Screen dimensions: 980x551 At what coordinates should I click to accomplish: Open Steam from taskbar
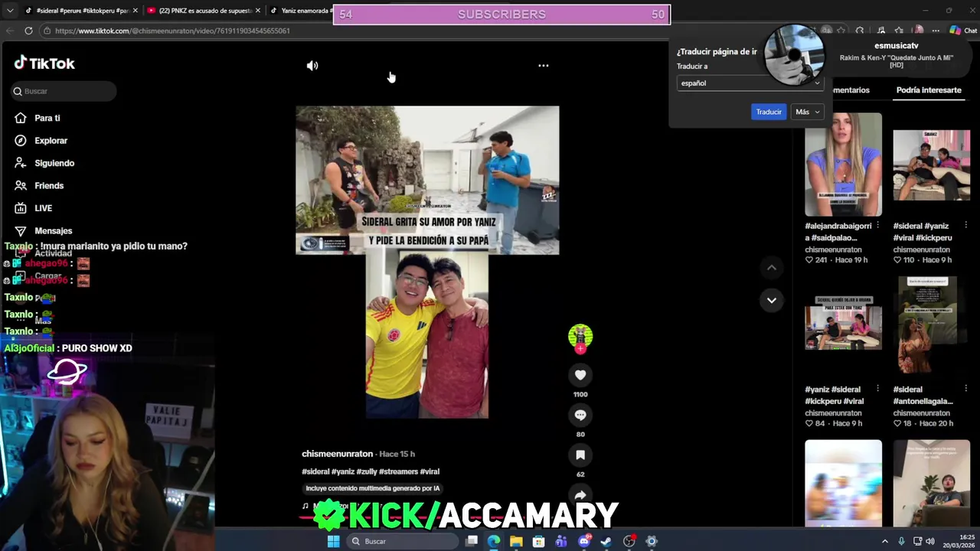point(606,541)
